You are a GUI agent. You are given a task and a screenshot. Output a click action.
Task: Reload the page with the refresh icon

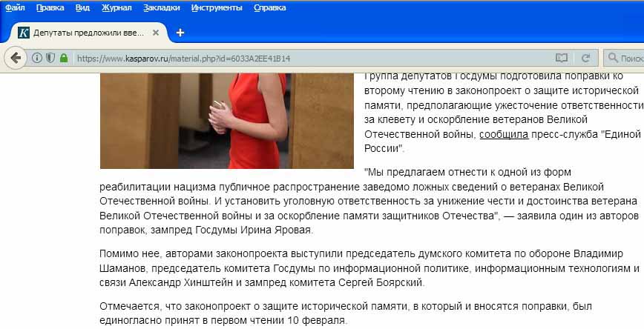point(585,59)
